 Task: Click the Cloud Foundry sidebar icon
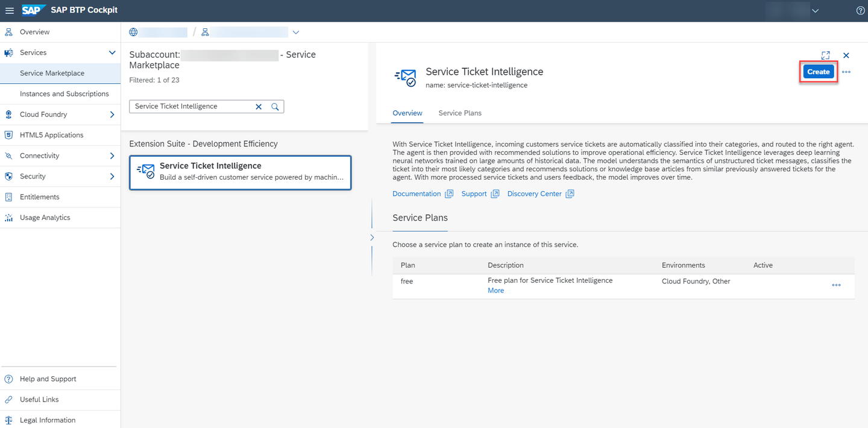8,115
